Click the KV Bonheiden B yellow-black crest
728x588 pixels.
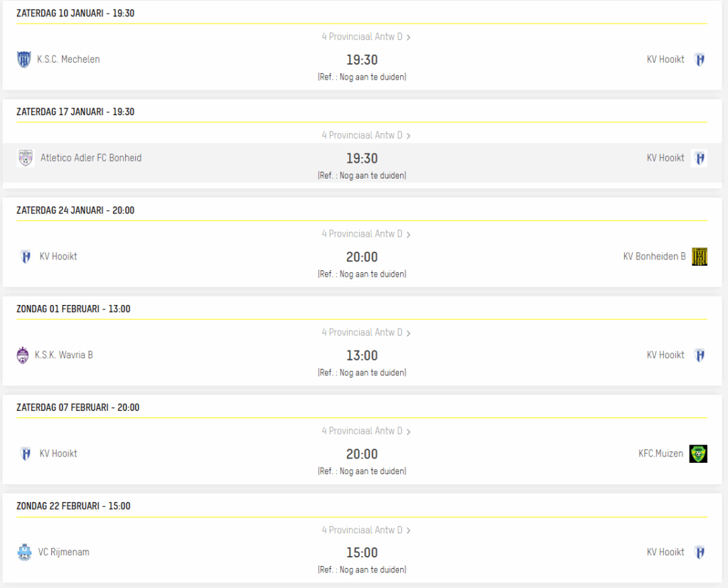pyautogui.click(x=699, y=257)
